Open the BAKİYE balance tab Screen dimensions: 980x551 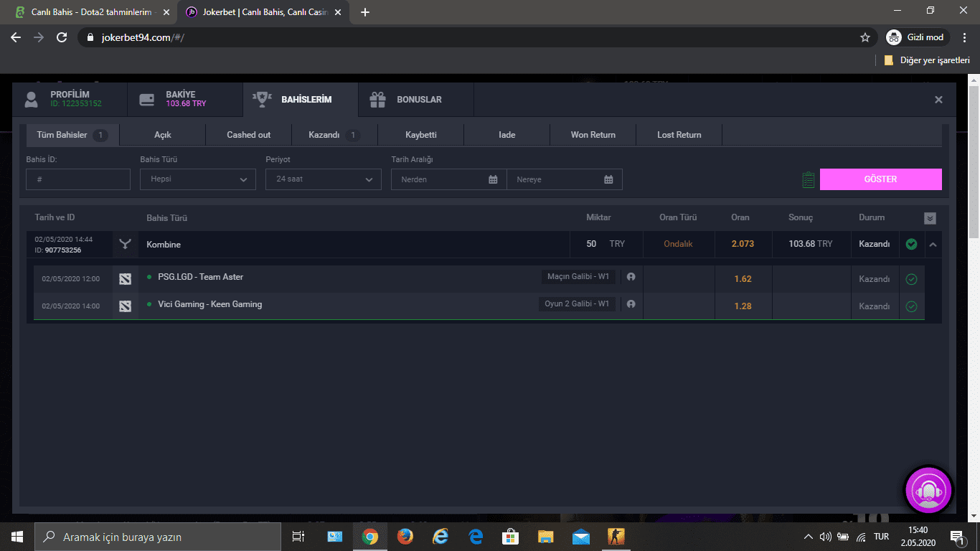(x=185, y=100)
